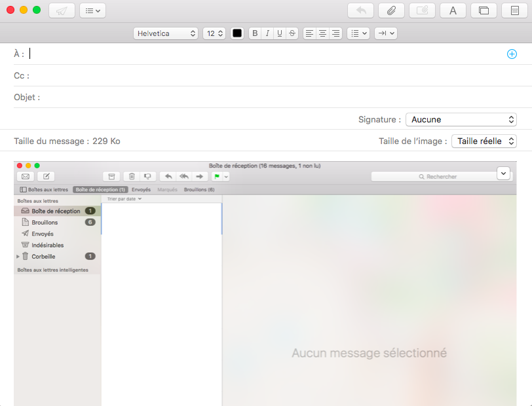The width and height of the screenshot is (532, 406).
Task: Toggle underline formatting
Action: click(280, 33)
